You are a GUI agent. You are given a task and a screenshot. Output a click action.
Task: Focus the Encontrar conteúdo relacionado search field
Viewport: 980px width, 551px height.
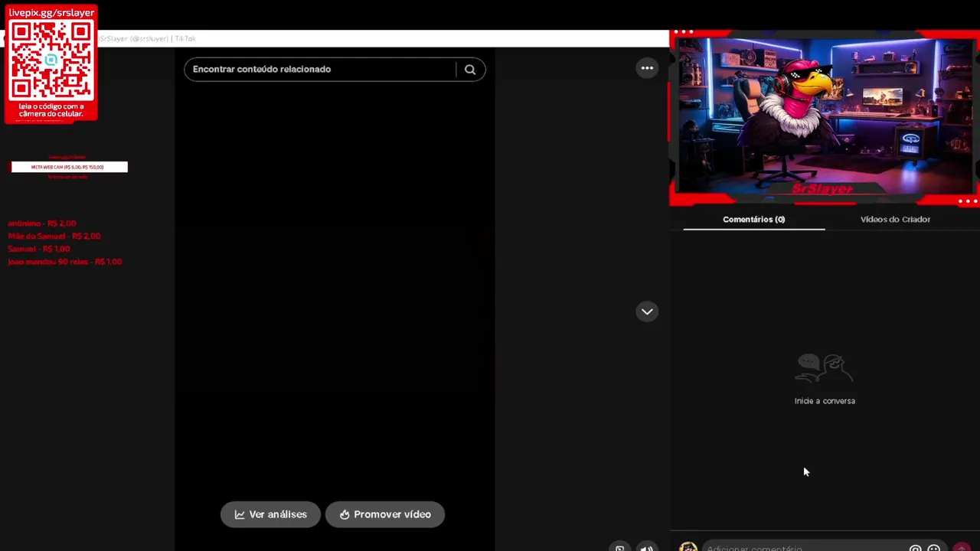322,69
